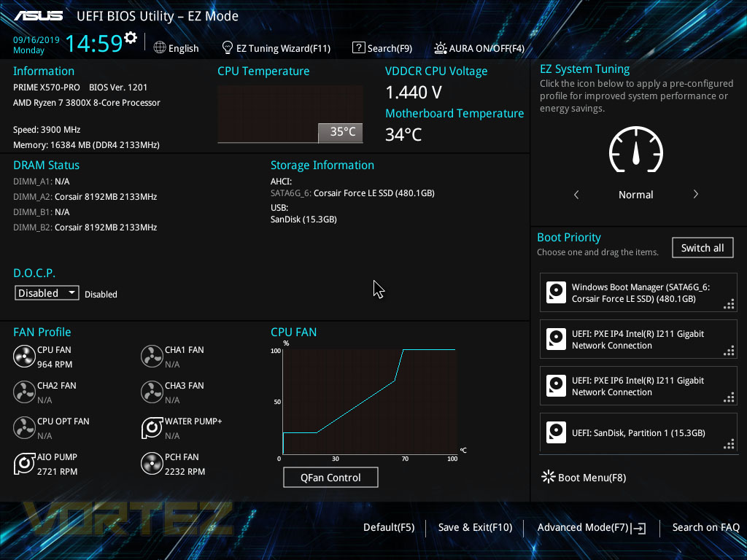This screenshot has width=747, height=560.
Task: Select the CHA2 FAN icon
Action: (x=24, y=392)
